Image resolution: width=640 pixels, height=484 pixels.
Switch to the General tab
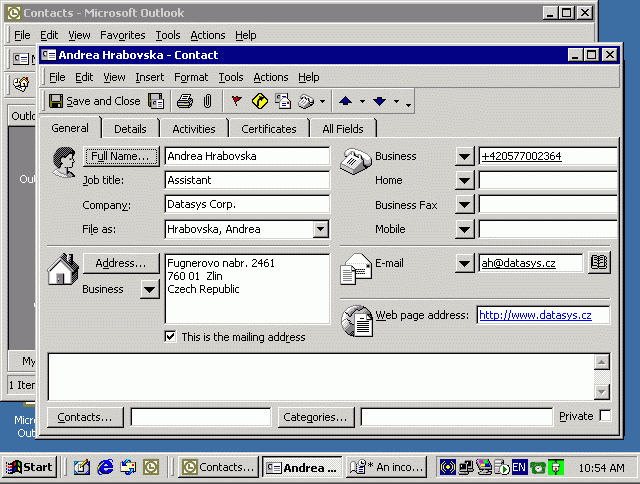70,128
